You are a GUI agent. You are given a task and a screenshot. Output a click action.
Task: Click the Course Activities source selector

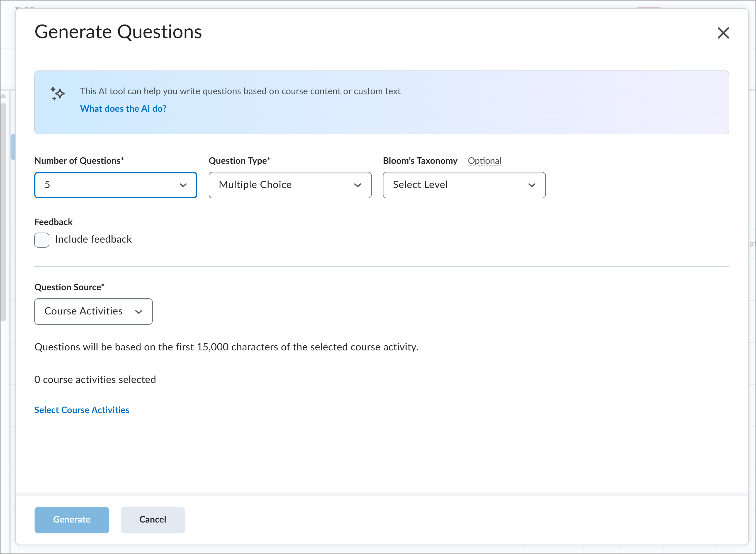pos(83,312)
